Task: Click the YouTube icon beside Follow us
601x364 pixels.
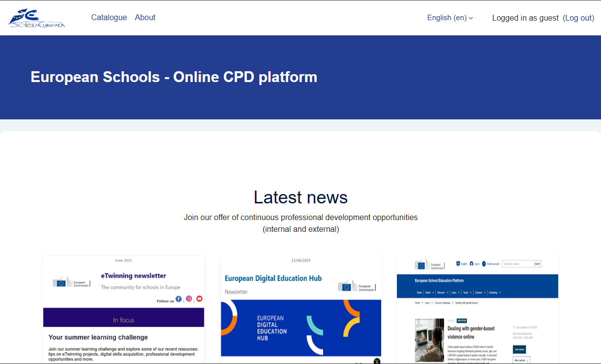Action: [199, 299]
